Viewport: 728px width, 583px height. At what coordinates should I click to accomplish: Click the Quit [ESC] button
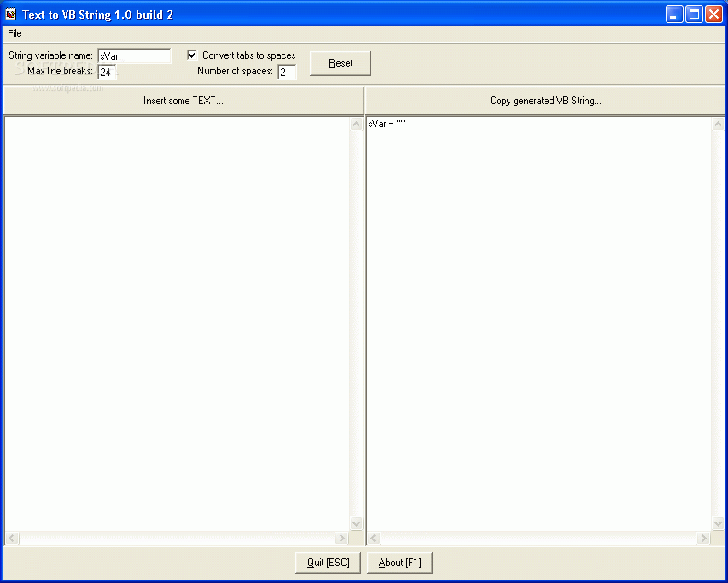(329, 563)
